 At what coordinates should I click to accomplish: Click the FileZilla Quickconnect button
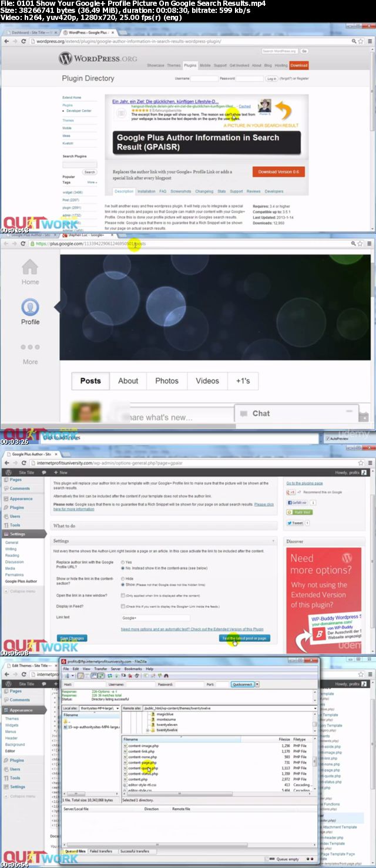tap(242, 684)
